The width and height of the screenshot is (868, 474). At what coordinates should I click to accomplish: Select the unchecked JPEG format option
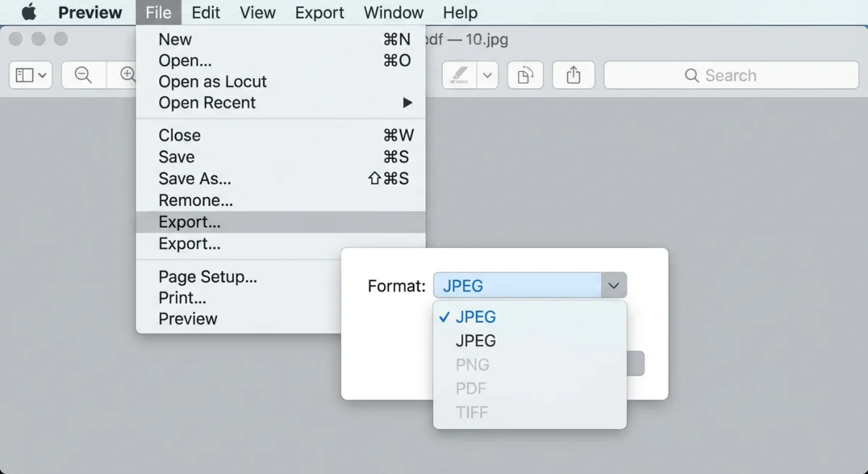click(529, 341)
